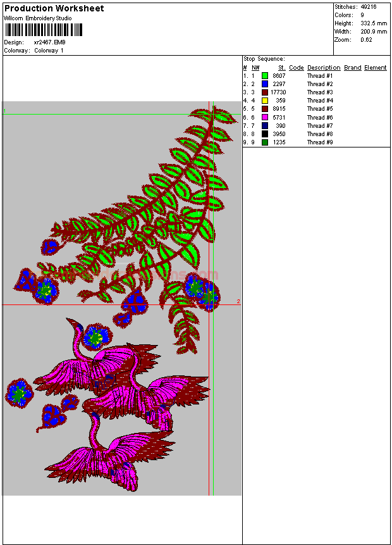Click the Brand column header
392x545 pixels.
click(352, 68)
